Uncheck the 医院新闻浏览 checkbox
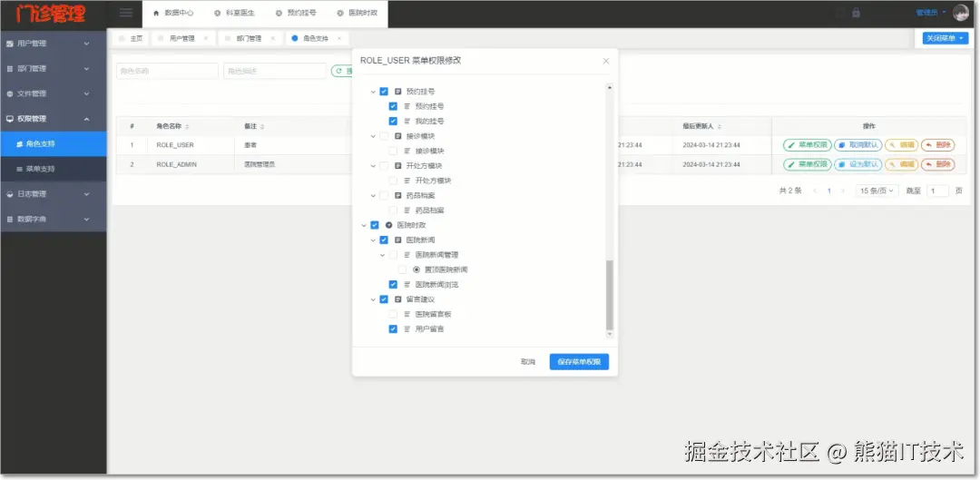Image resolution: width=980 pixels, height=480 pixels. coord(393,284)
